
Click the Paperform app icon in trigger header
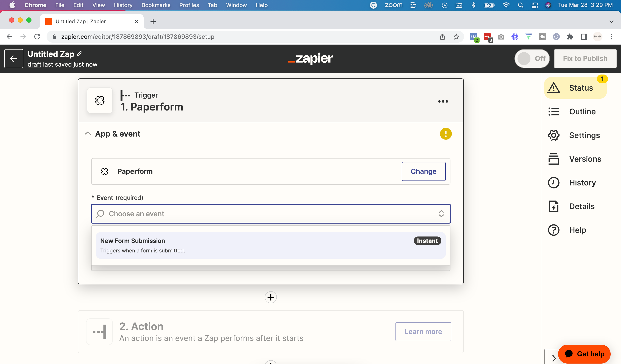(100, 100)
